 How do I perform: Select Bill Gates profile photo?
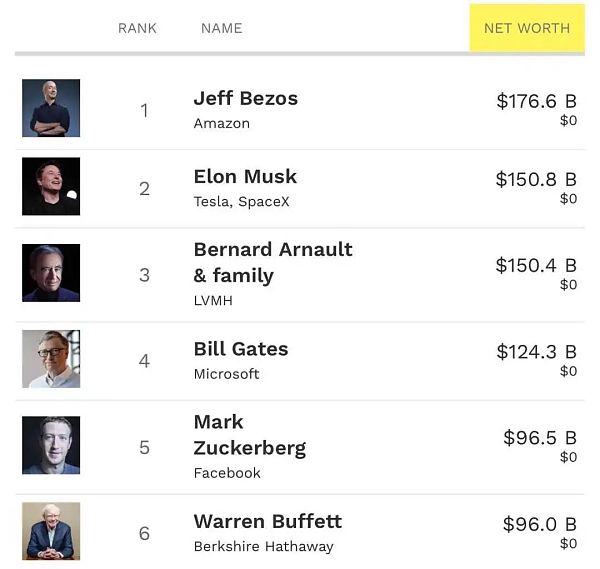coord(51,359)
